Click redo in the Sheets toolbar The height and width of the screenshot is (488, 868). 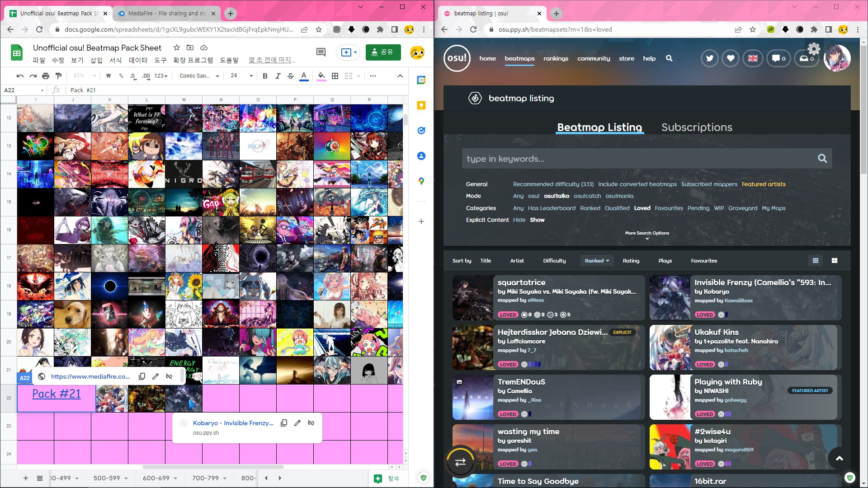[33, 76]
